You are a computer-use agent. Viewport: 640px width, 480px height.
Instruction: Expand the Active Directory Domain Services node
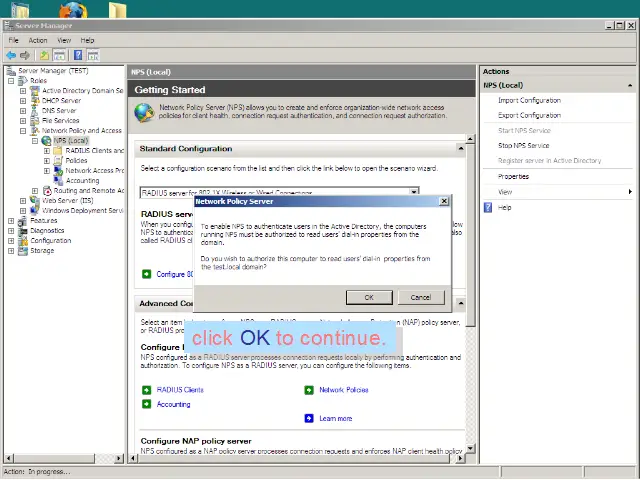pos(23,91)
